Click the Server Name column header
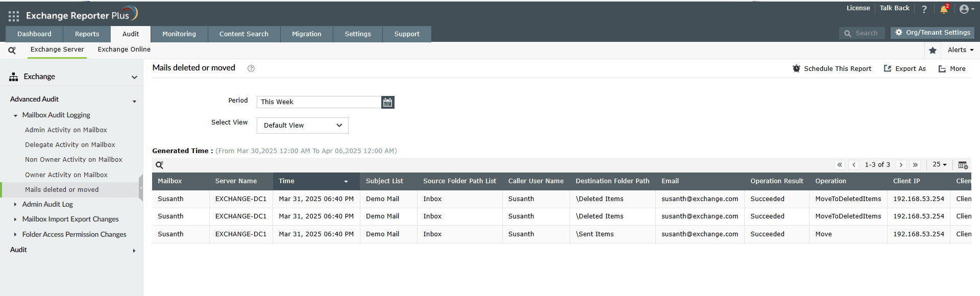Screen dimensions: 980x296 (241, 181)
